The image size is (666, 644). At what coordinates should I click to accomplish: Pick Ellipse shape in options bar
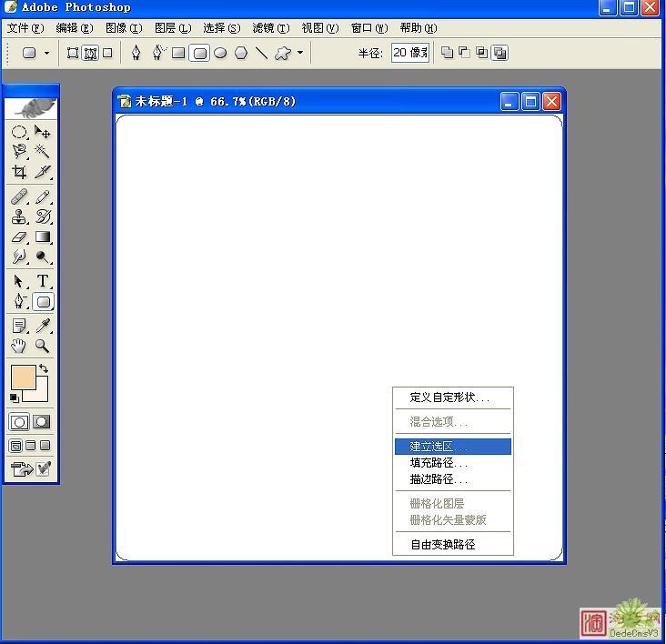tap(220, 53)
